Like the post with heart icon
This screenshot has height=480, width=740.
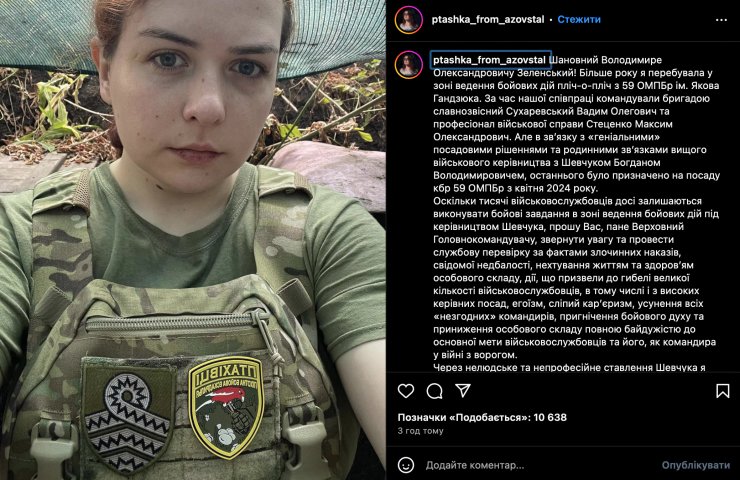pos(406,391)
